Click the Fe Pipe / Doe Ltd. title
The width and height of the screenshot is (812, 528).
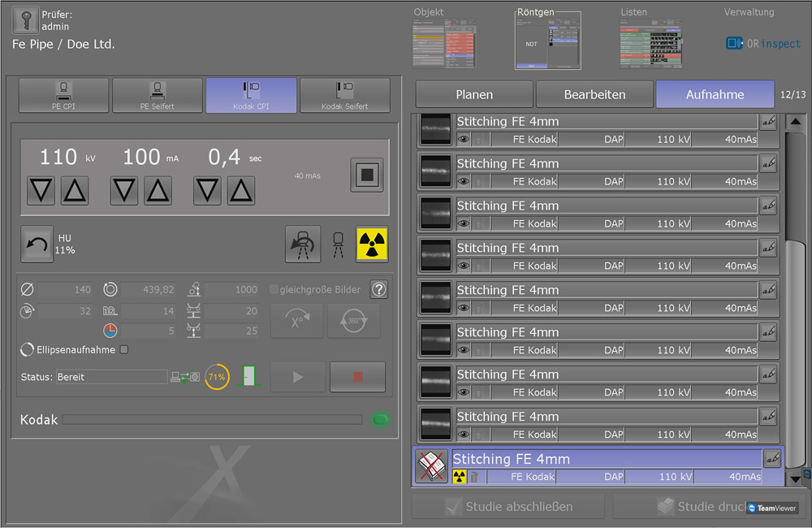pos(63,45)
